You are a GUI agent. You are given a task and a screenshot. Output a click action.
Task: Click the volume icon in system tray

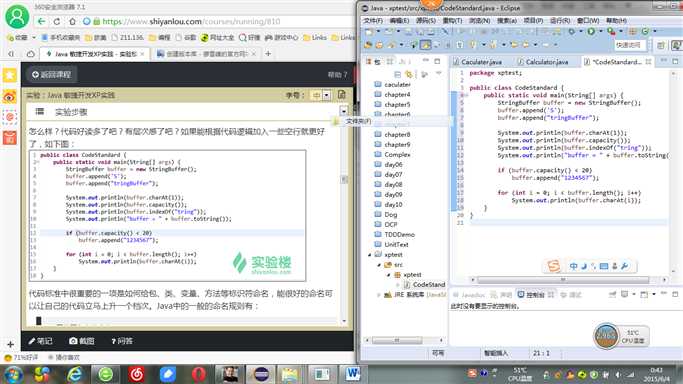click(618, 374)
